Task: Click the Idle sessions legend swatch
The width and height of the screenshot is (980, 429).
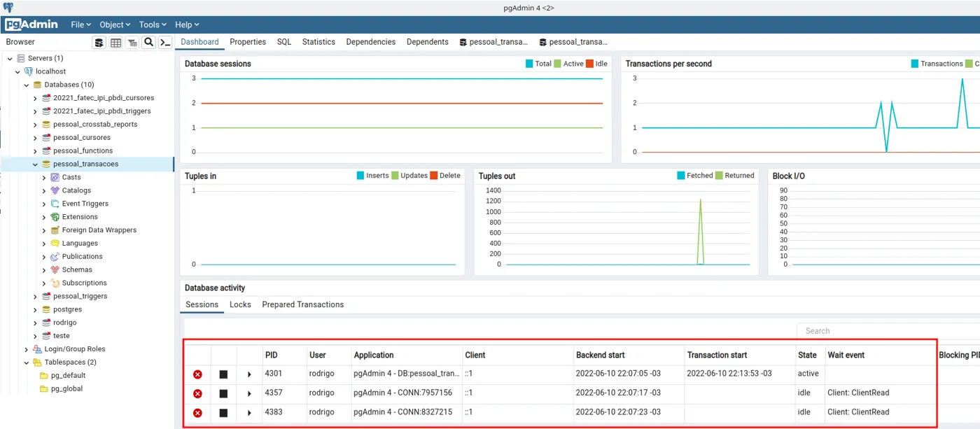Action: pos(589,64)
